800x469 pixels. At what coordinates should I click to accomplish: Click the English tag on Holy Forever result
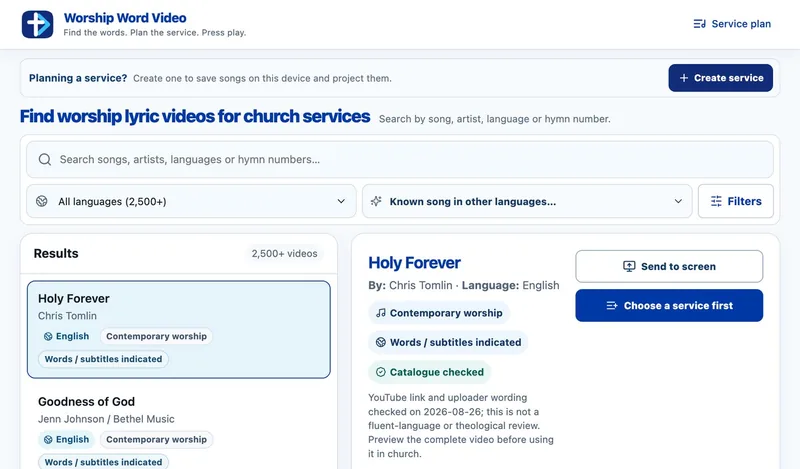66,336
